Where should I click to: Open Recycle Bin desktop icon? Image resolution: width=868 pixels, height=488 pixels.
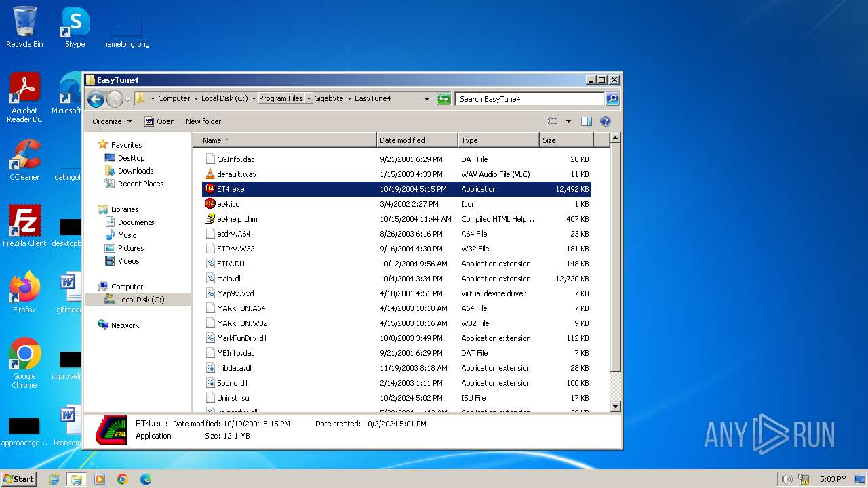pyautogui.click(x=24, y=28)
